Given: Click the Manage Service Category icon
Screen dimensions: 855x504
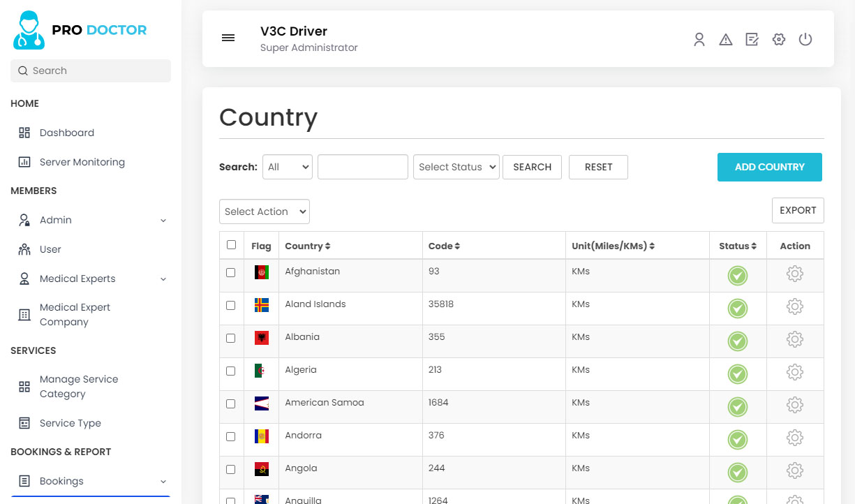Looking at the screenshot, I should pos(24,385).
